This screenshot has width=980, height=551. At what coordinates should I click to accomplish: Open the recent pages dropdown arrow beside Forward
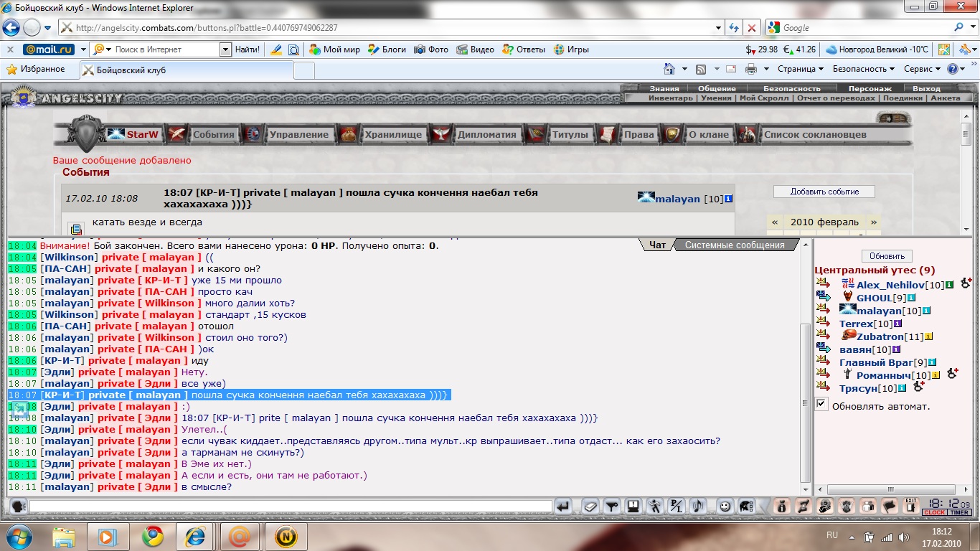(x=47, y=28)
